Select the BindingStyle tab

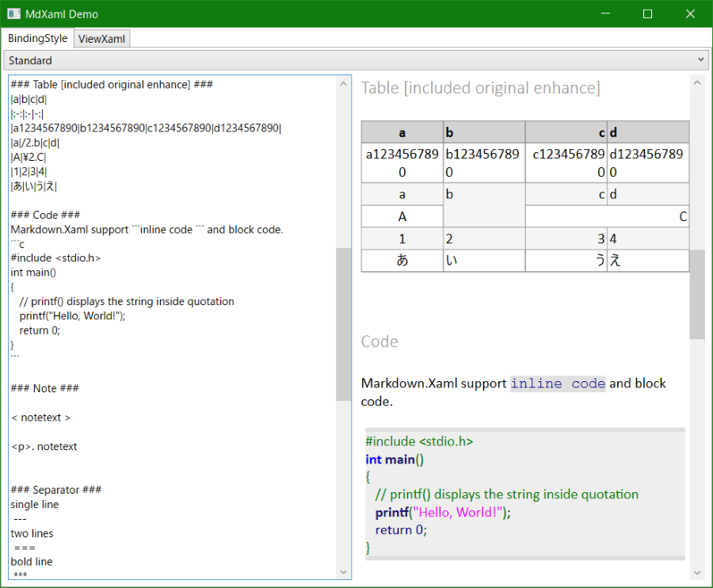(38, 38)
